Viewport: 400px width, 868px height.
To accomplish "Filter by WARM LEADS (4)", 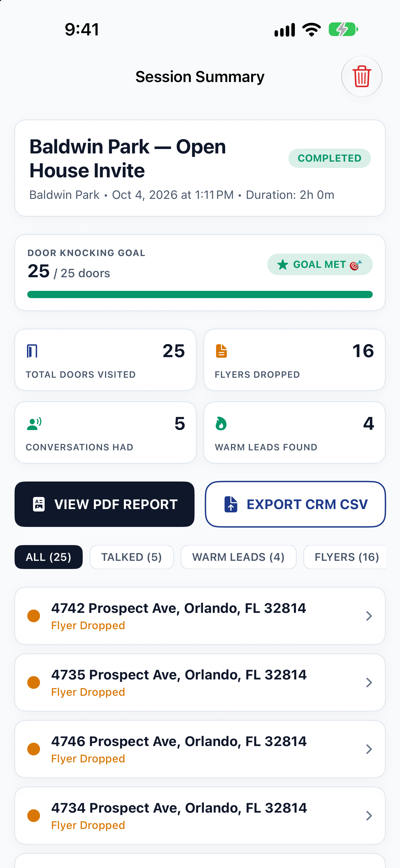I will tap(238, 557).
